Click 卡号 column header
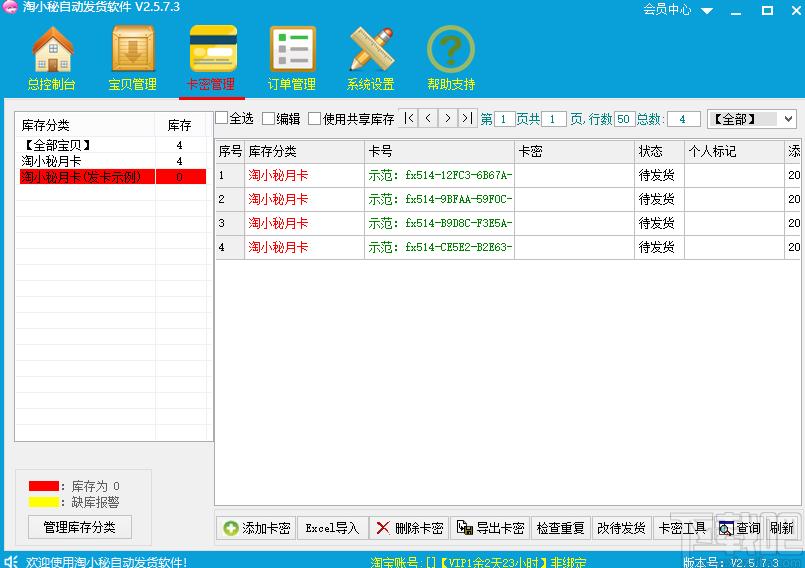805x568 pixels. click(x=439, y=152)
